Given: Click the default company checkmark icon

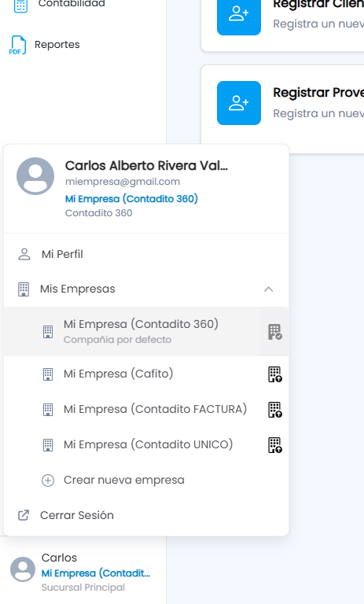Looking at the screenshot, I should (x=274, y=332).
